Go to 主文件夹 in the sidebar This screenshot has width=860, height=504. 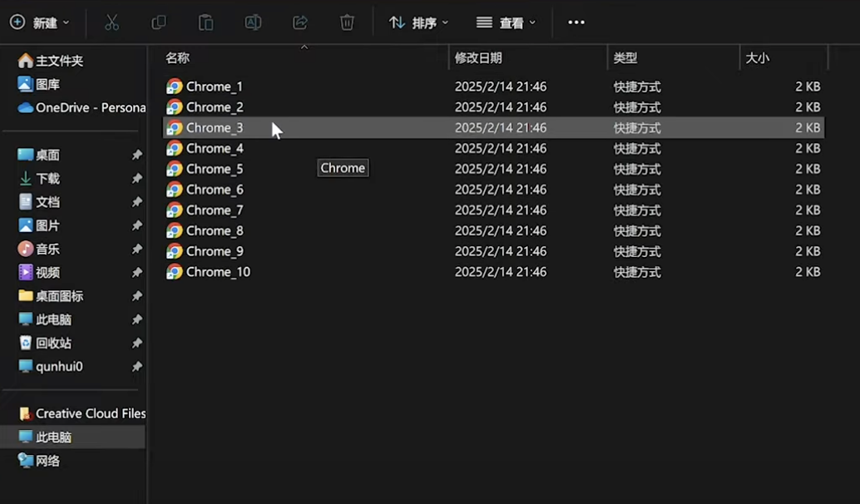point(58,61)
